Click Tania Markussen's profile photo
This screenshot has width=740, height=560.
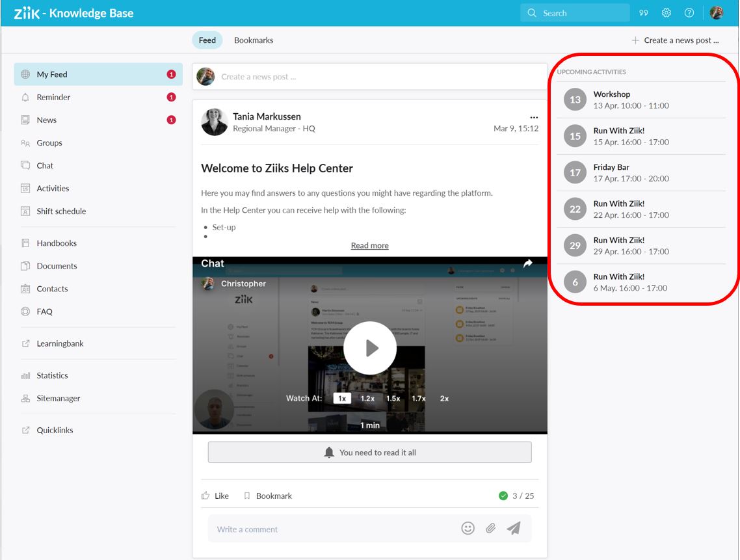[x=215, y=122]
